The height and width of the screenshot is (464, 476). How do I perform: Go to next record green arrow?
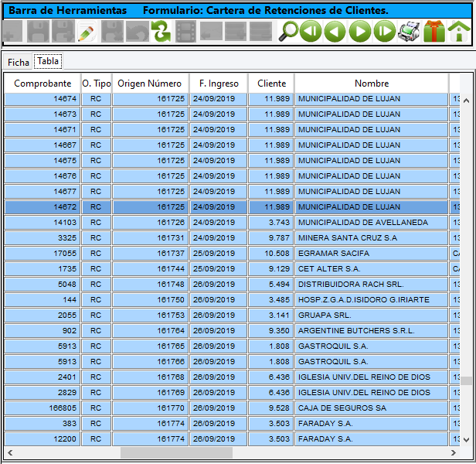360,31
